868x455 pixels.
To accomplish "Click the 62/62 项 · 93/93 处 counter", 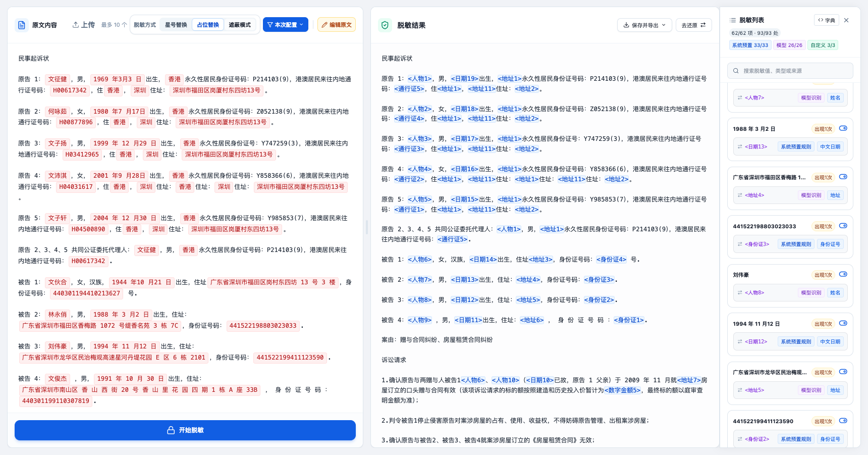I will 755,33.
